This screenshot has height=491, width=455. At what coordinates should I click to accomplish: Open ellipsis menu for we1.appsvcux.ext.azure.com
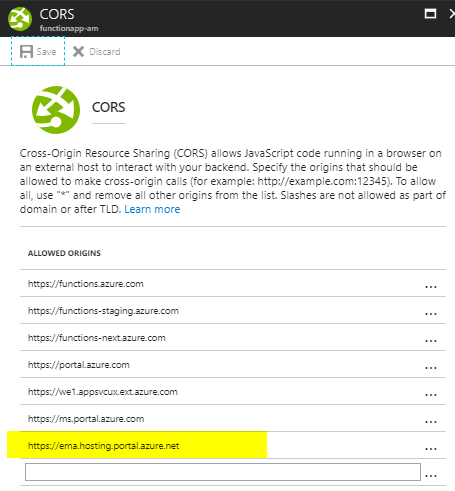[x=431, y=395]
